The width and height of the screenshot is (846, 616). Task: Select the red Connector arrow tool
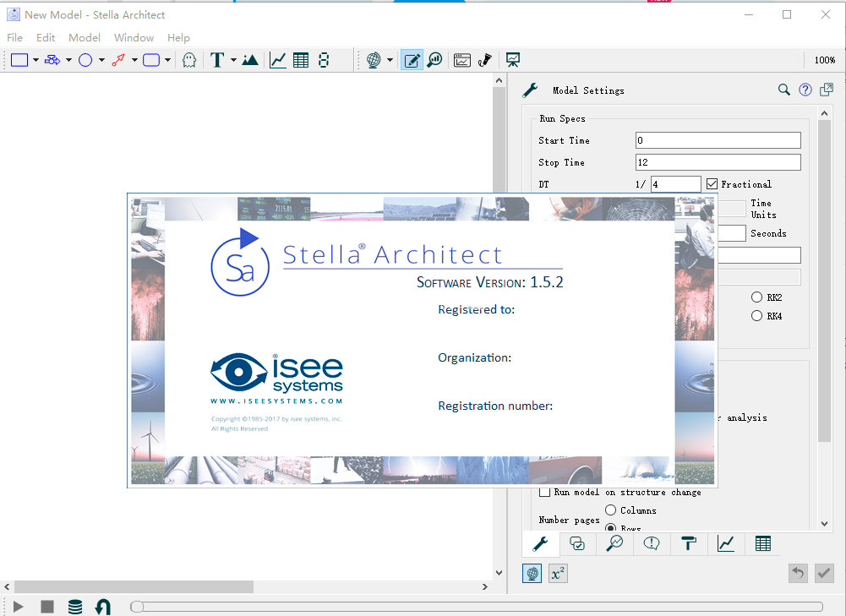coord(118,60)
